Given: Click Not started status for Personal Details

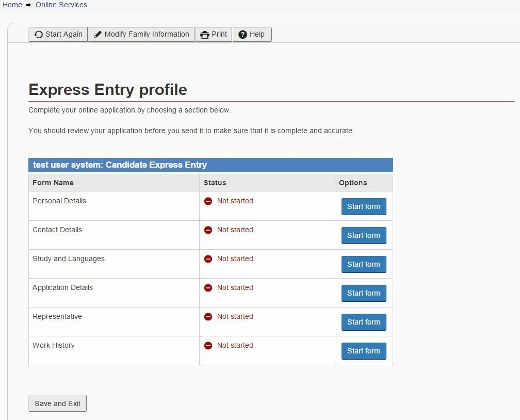Looking at the screenshot, I should pos(235,201).
